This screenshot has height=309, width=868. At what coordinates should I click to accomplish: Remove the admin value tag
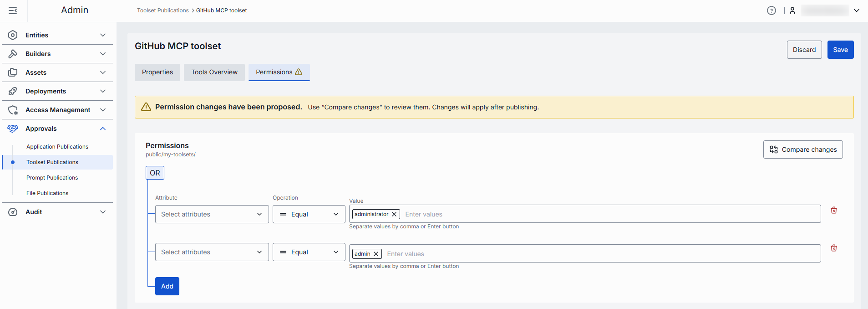(x=376, y=254)
